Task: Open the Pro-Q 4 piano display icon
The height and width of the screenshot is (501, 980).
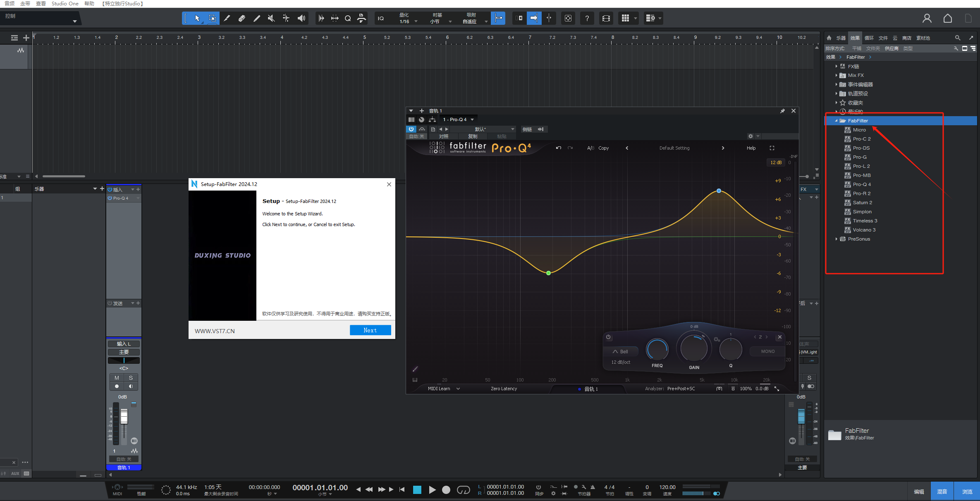Action: coord(415,380)
